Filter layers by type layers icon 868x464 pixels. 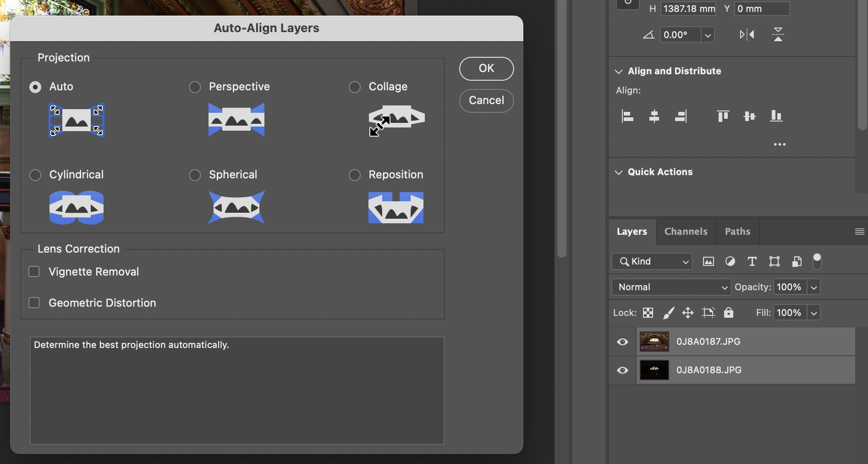752,261
